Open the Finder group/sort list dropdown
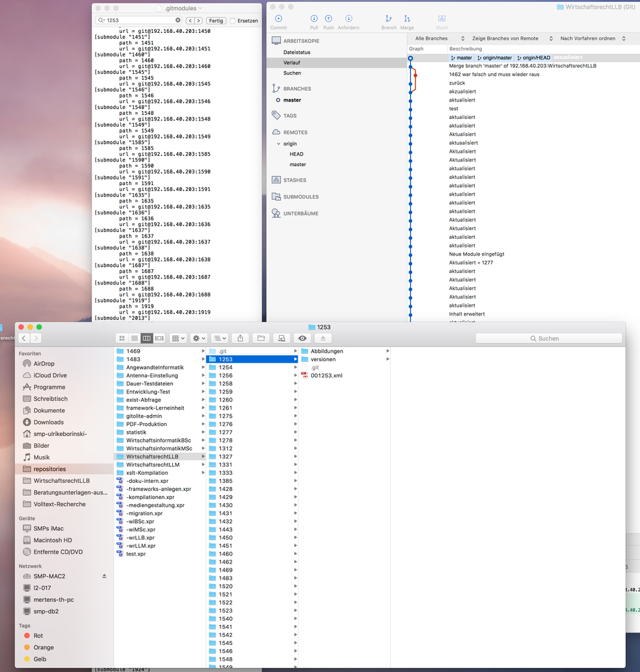This screenshot has height=672, width=640. point(220,338)
